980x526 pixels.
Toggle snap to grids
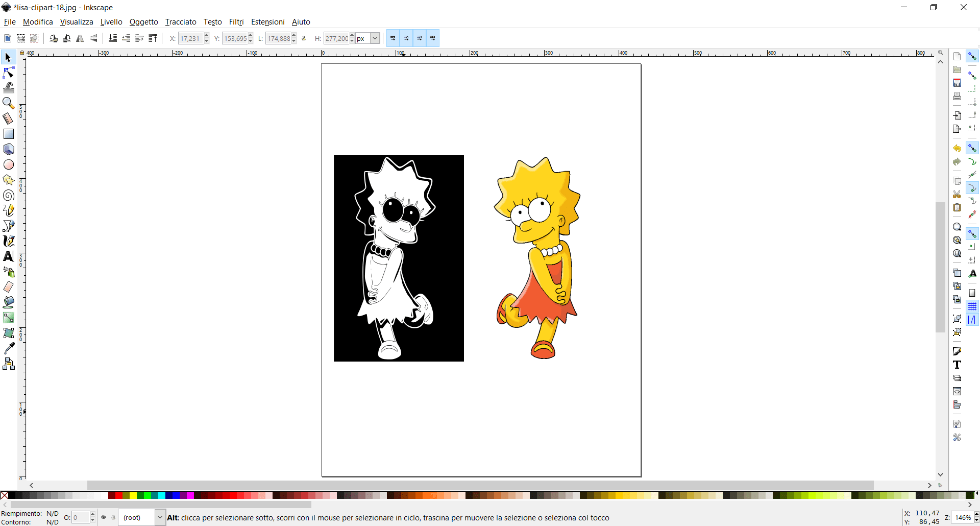[x=972, y=306]
